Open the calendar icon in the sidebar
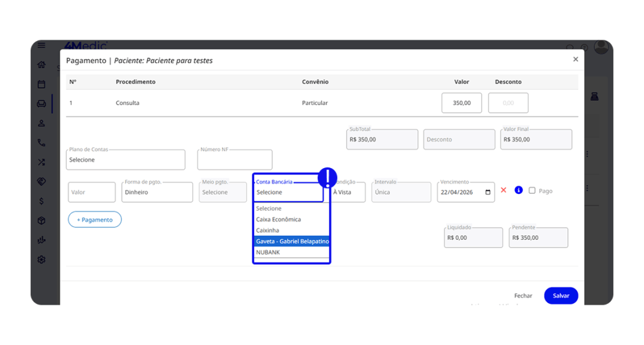This screenshot has height=345, width=644. (42, 84)
